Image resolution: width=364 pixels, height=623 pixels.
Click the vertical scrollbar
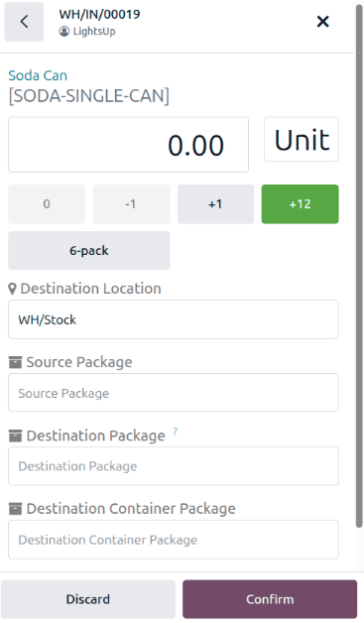(359, 266)
